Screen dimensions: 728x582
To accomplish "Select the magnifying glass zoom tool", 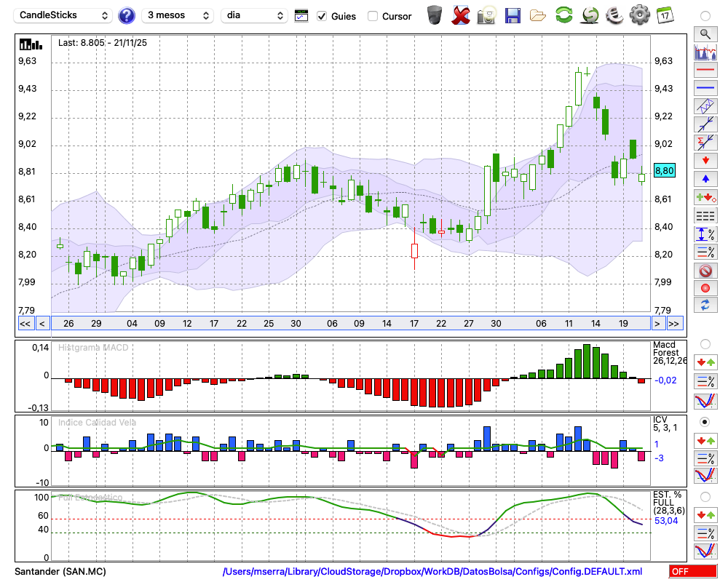I will point(705,33).
